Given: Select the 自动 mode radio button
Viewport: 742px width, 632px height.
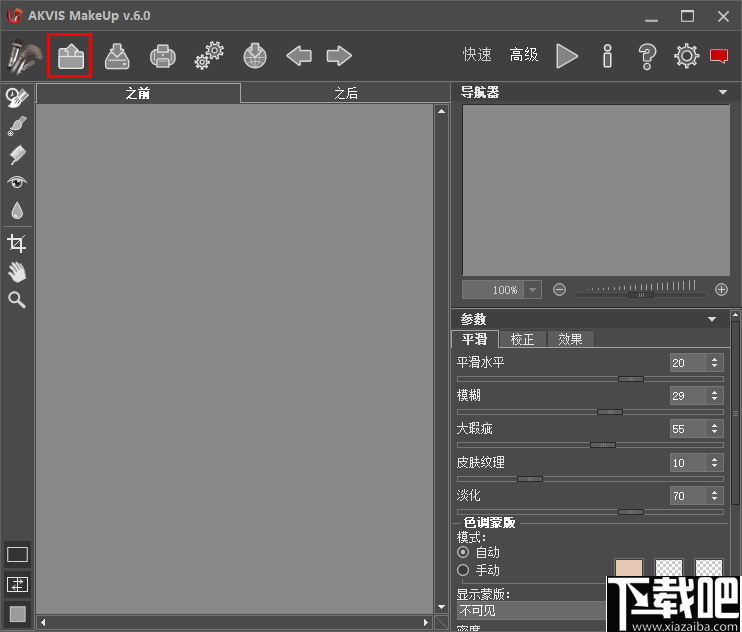Looking at the screenshot, I should tap(463, 552).
